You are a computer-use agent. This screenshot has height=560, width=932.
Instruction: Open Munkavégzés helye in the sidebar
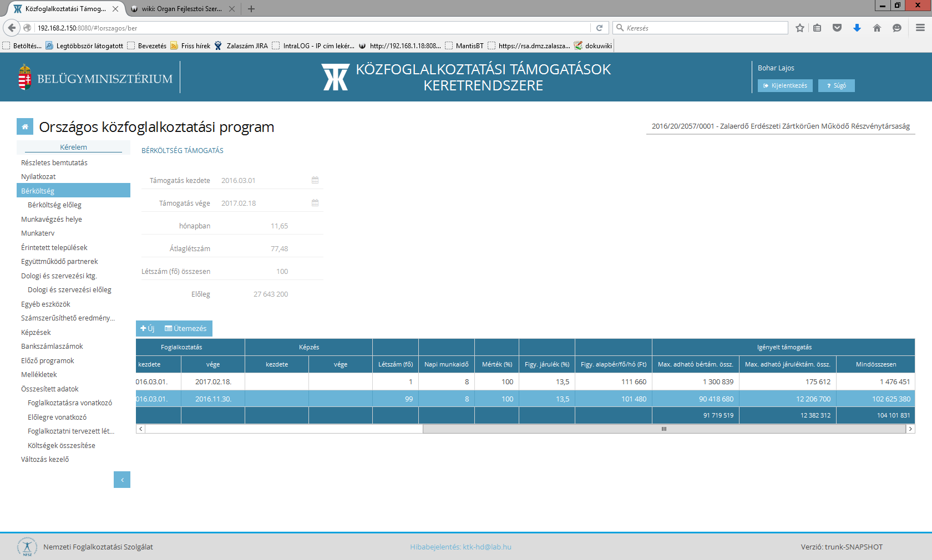[52, 219]
